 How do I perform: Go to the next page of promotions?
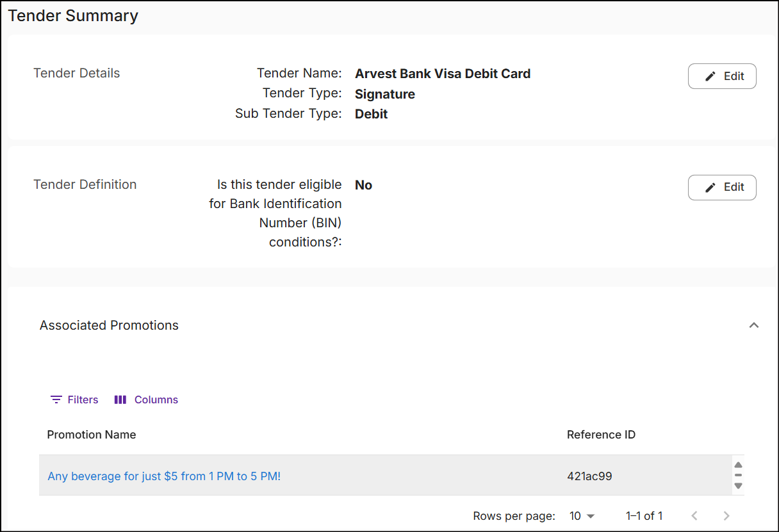(726, 516)
